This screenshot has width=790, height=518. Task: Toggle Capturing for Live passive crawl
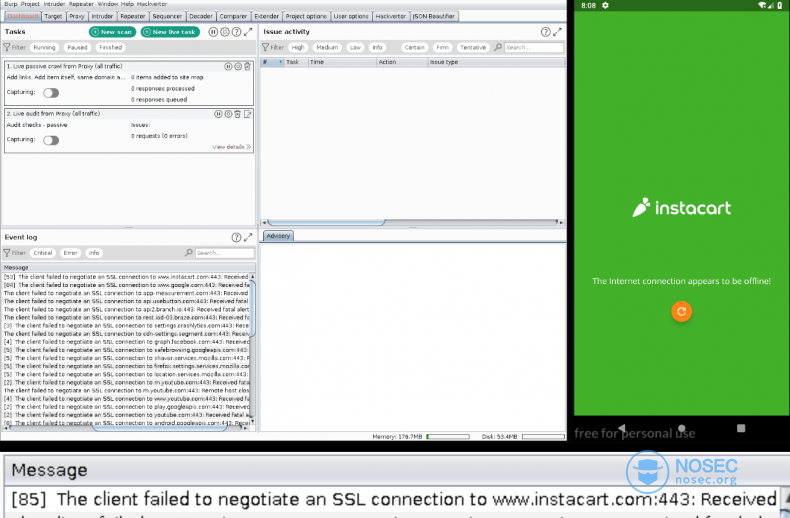coord(51,93)
